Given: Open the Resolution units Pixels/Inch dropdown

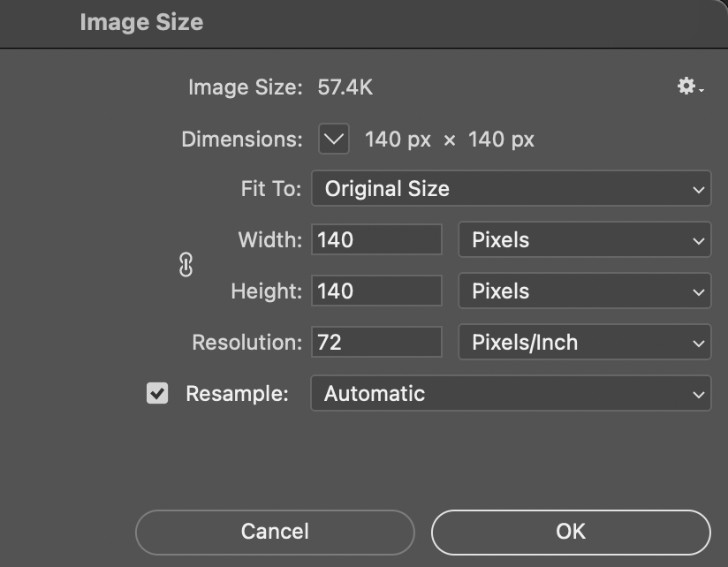Looking at the screenshot, I should (585, 342).
